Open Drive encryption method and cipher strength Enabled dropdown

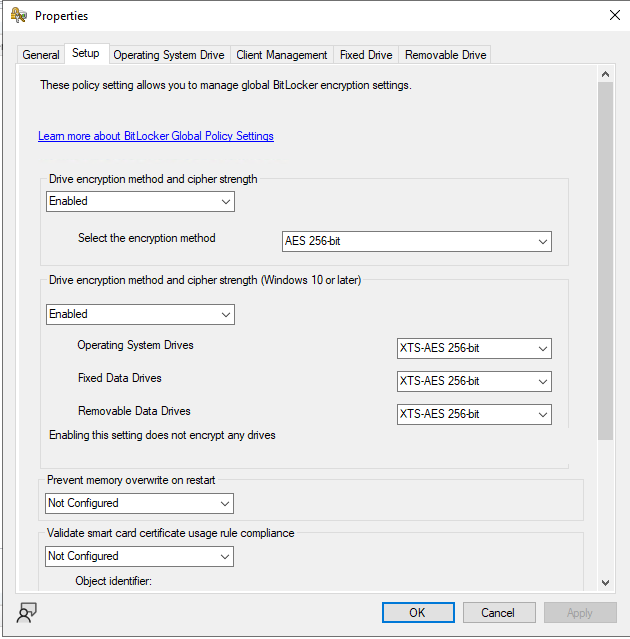pyautogui.click(x=140, y=201)
